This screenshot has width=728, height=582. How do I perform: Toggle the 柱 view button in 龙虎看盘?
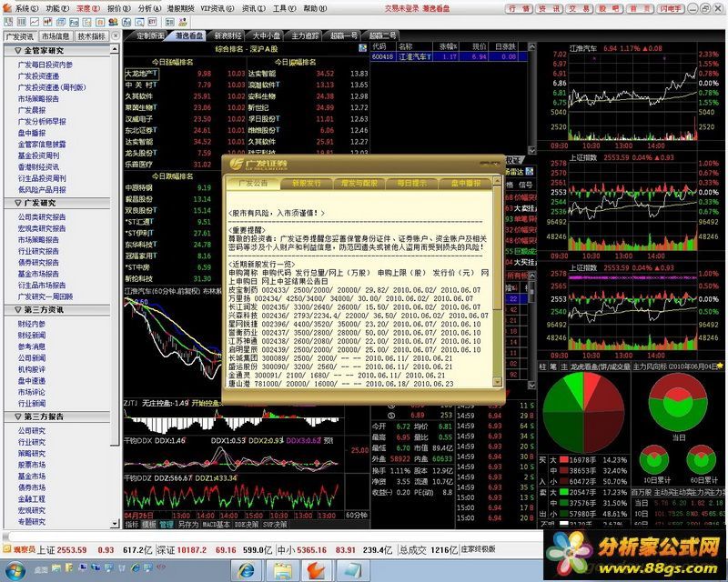click(542, 366)
